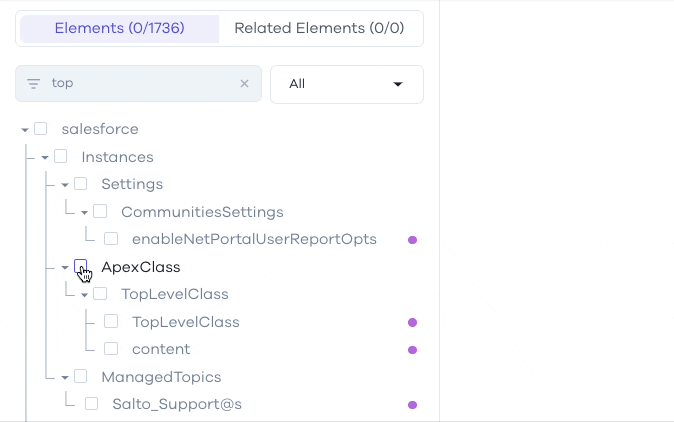Open enableNetPortalUserReportOpts element
Image resolution: width=674 pixels, height=422 pixels.
[254, 239]
